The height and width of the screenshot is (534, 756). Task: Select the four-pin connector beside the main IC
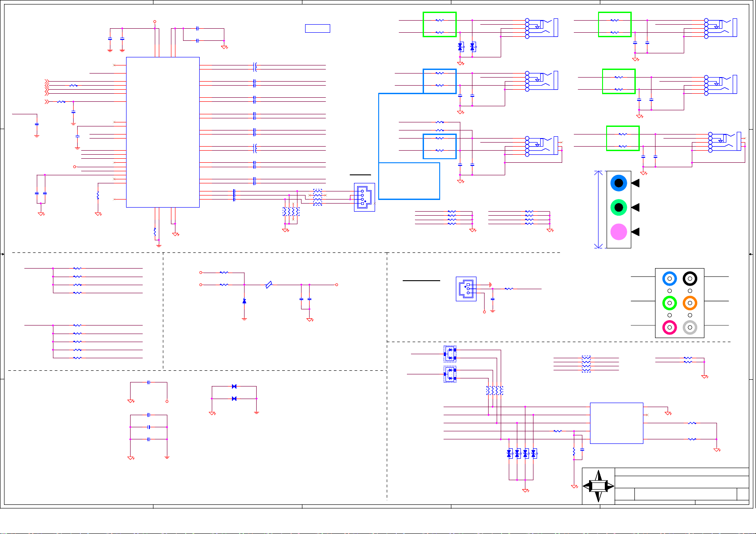(x=364, y=197)
